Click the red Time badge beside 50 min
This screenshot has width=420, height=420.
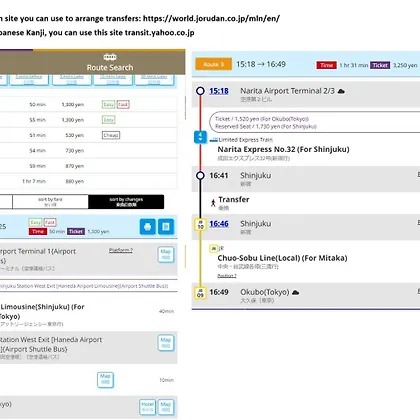point(38,231)
